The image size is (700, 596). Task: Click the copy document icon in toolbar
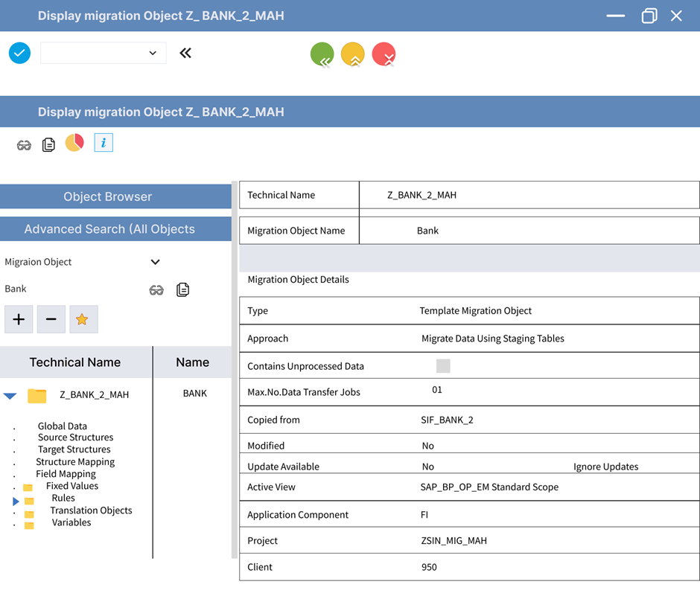48,144
